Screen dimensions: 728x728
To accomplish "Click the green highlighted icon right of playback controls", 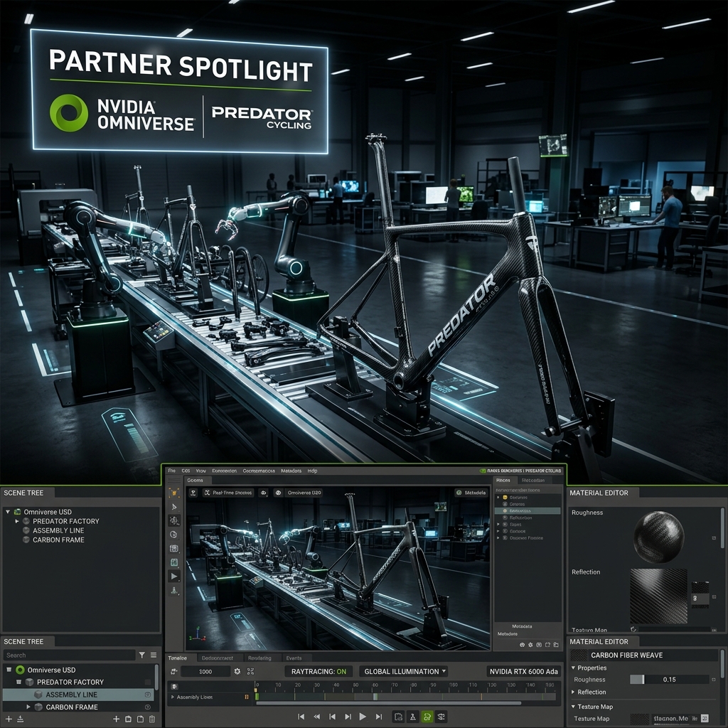I will (x=427, y=717).
